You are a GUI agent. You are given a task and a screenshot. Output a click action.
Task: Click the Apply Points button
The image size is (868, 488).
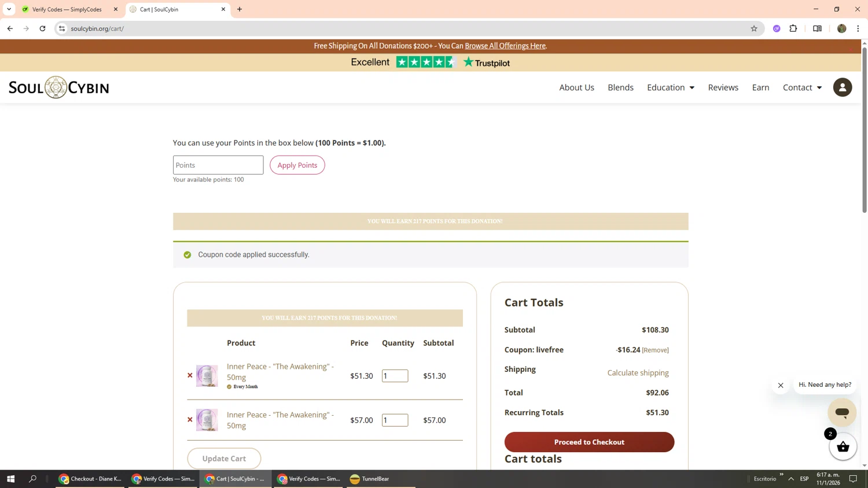click(297, 165)
